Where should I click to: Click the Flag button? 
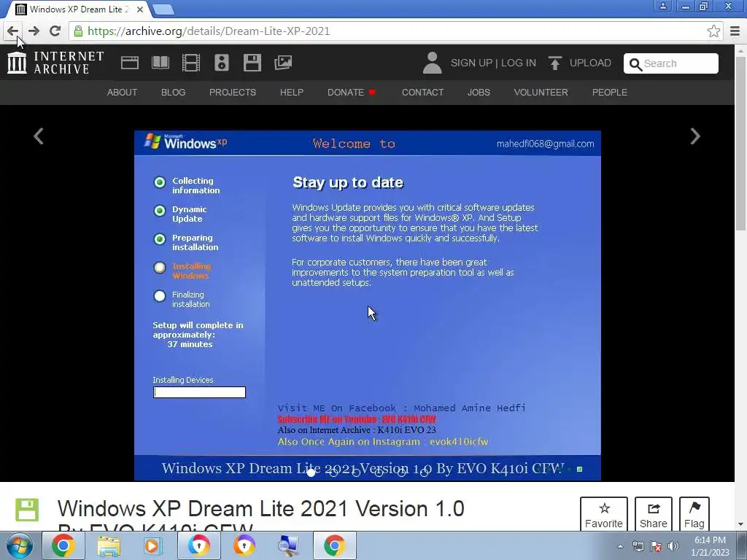click(694, 514)
